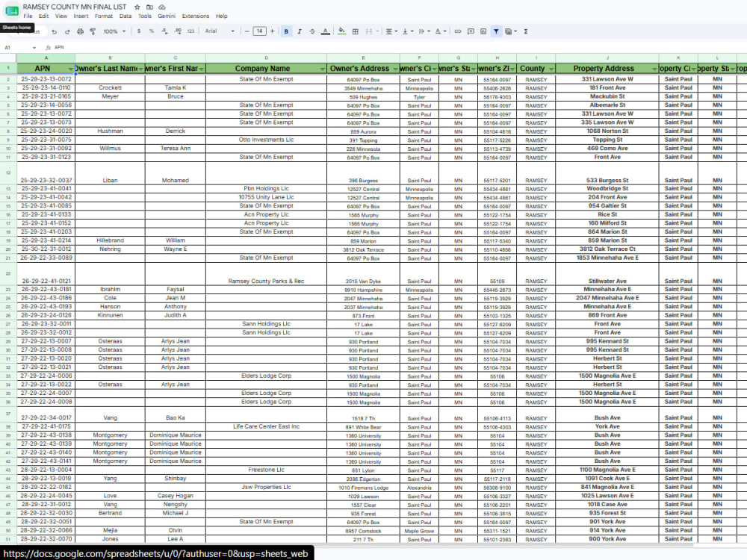Activate the paint format tool
747x560 pixels.
[x=93, y=31]
